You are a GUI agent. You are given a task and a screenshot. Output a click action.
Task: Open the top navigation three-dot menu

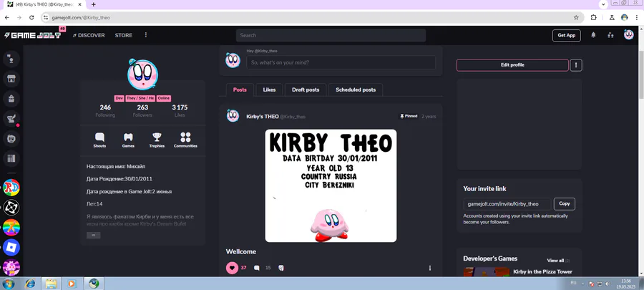146,35
